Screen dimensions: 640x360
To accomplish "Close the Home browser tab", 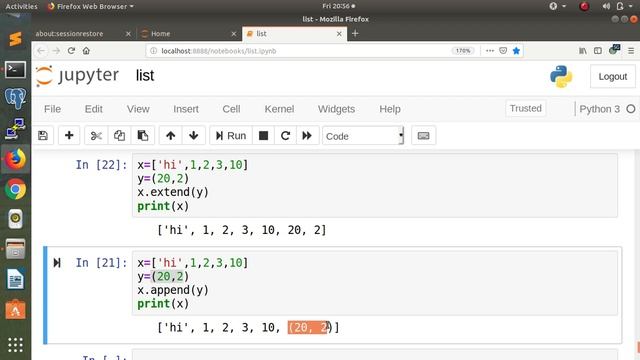I will click(233, 34).
